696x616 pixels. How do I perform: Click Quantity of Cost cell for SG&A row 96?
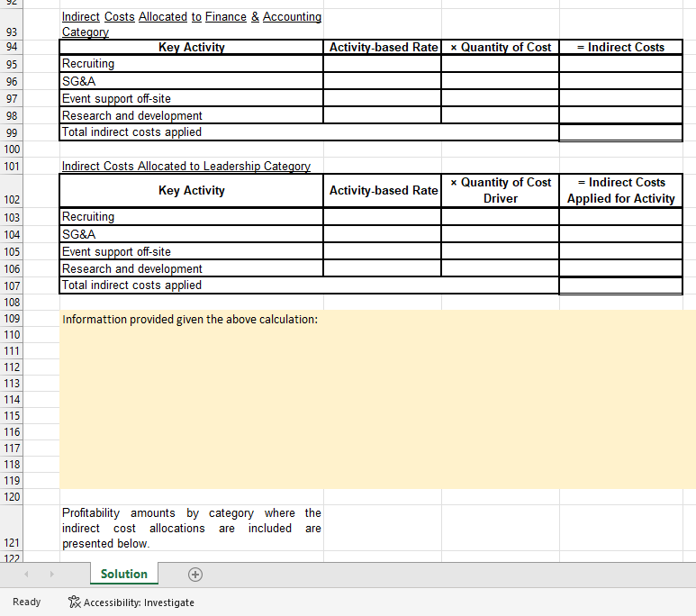(x=501, y=81)
